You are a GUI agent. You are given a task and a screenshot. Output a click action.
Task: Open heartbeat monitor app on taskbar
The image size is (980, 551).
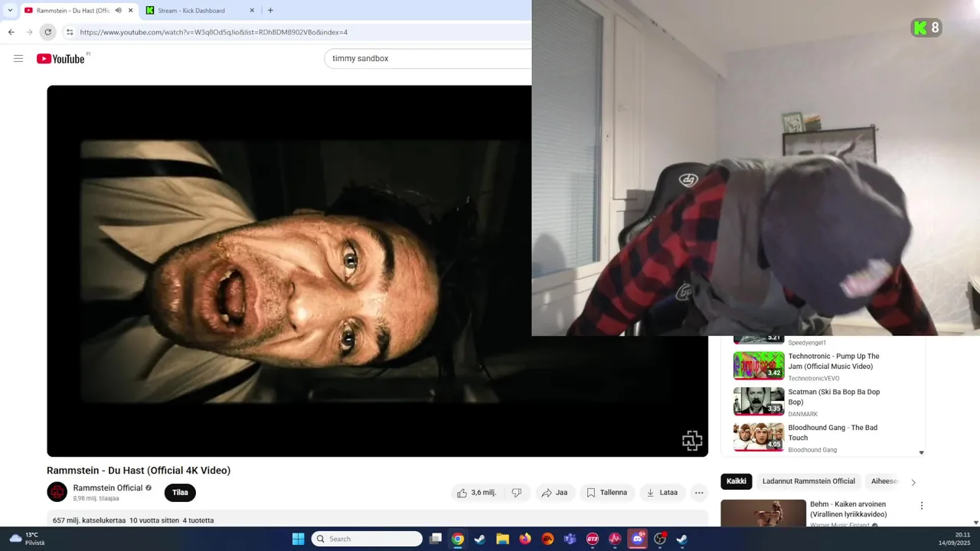[615, 539]
